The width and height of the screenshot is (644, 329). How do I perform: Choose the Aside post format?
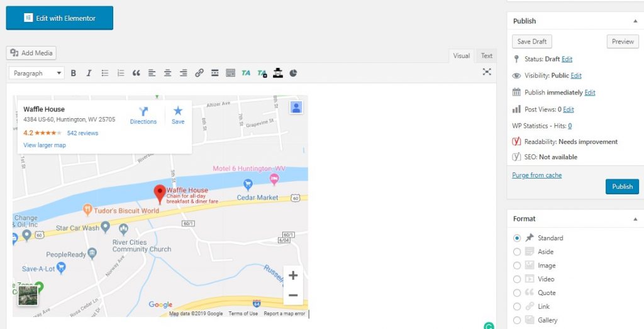click(517, 252)
